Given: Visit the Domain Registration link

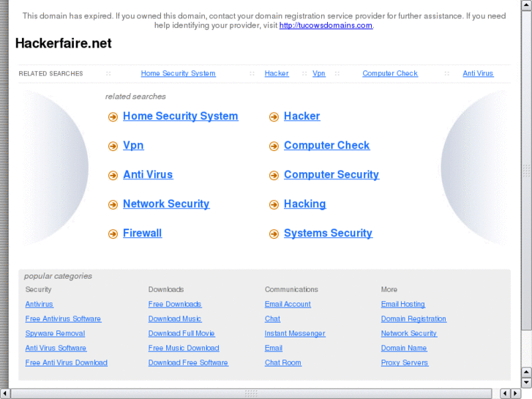Looking at the screenshot, I should (413, 319).
